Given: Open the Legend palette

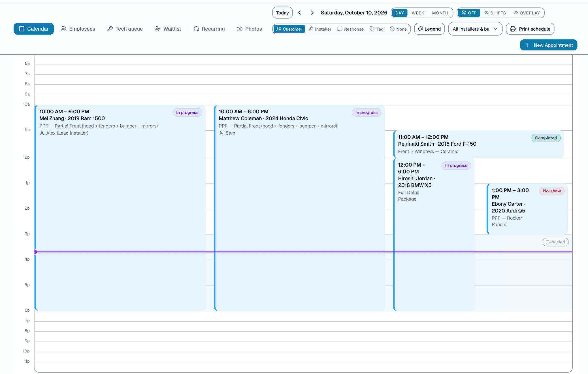Looking at the screenshot, I should click(429, 29).
